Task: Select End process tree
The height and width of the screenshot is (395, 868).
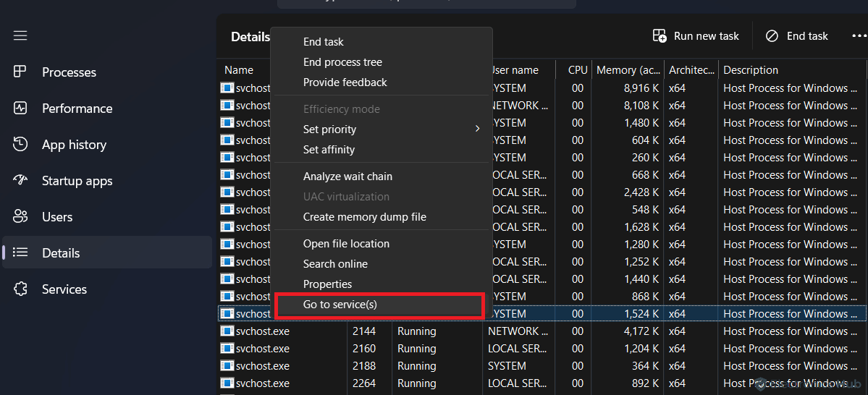Action: pyautogui.click(x=342, y=62)
